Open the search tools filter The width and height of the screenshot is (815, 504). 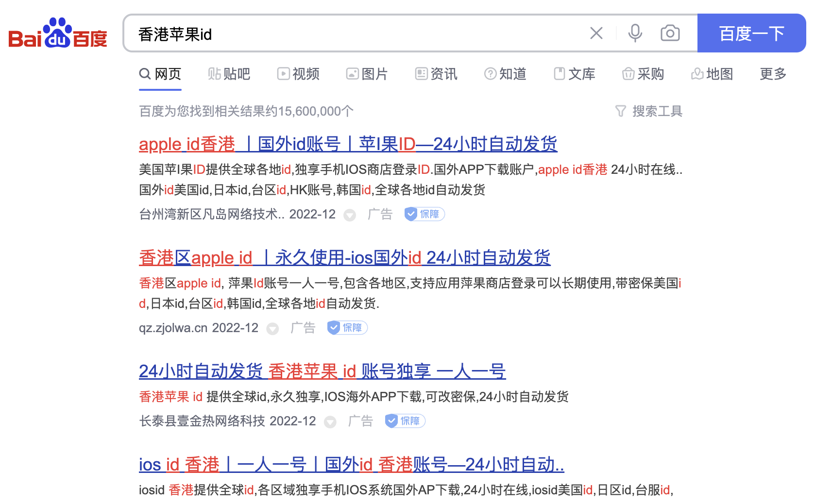648,111
